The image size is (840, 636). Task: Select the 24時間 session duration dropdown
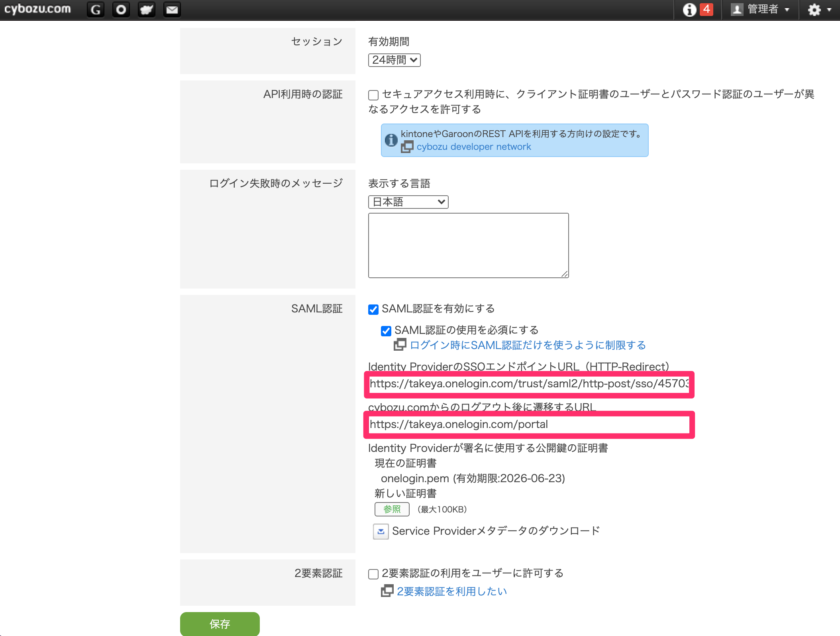click(x=394, y=60)
